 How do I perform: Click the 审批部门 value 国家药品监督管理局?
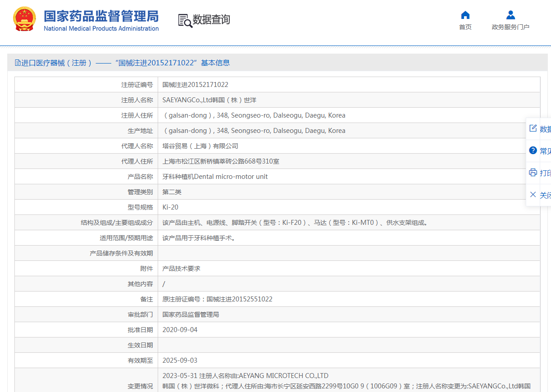click(x=191, y=315)
